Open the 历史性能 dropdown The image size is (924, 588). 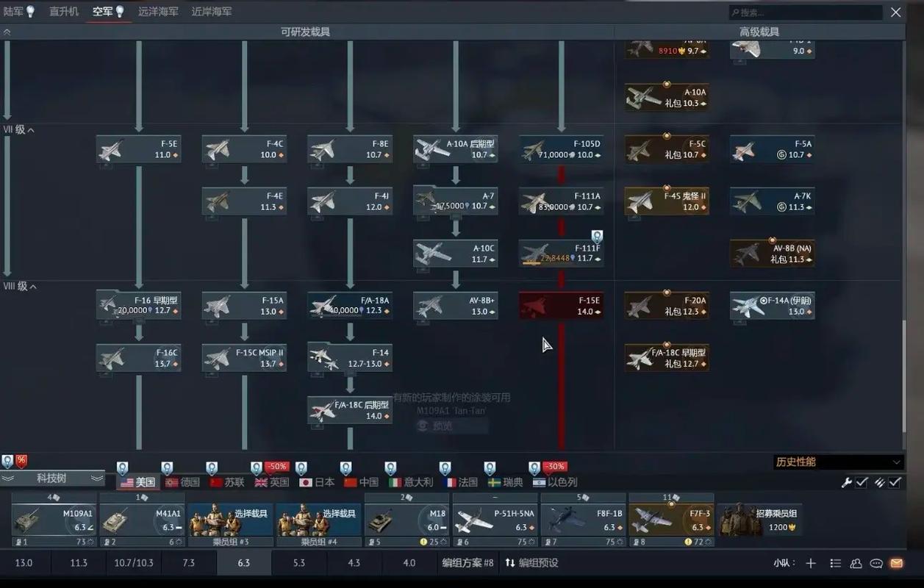[838, 462]
